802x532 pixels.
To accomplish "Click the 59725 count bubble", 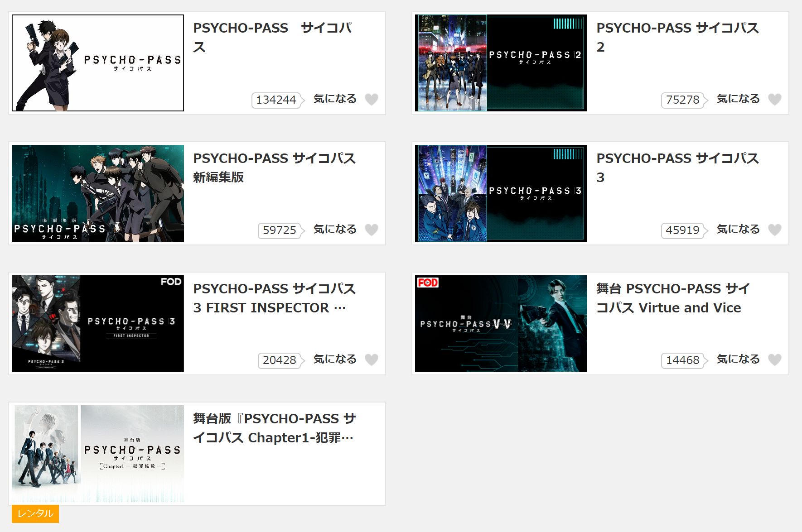I will [x=280, y=230].
